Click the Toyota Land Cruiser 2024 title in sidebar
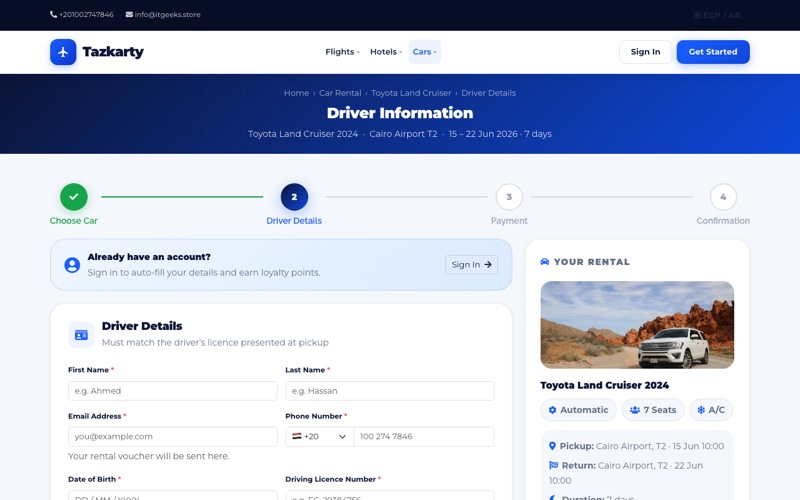The height and width of the screenshot is (500, 800). click(605, 385)
